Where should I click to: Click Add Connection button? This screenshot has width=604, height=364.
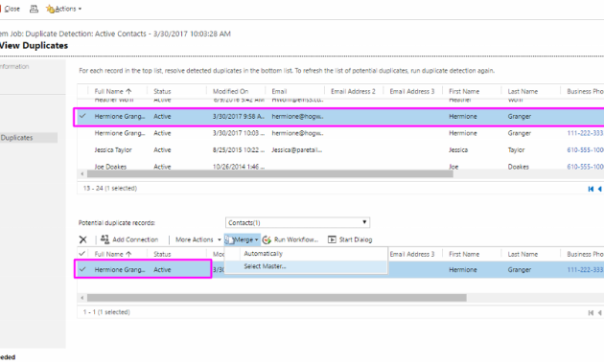pos(129,239)
